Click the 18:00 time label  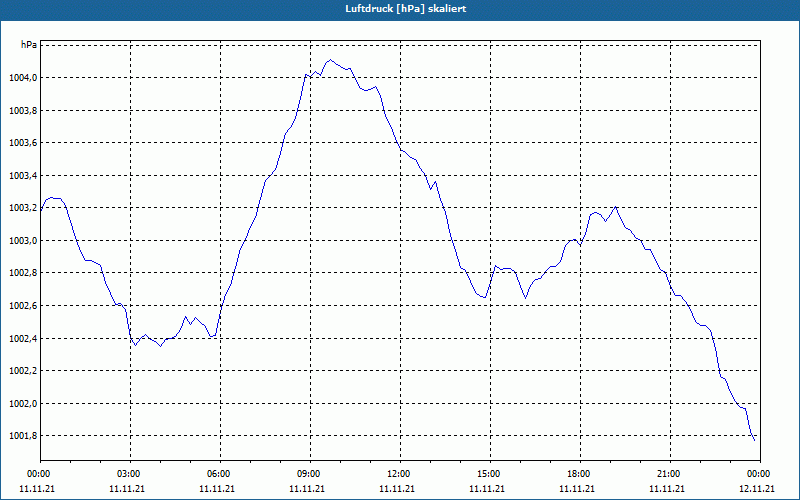(x=580, y=474)
